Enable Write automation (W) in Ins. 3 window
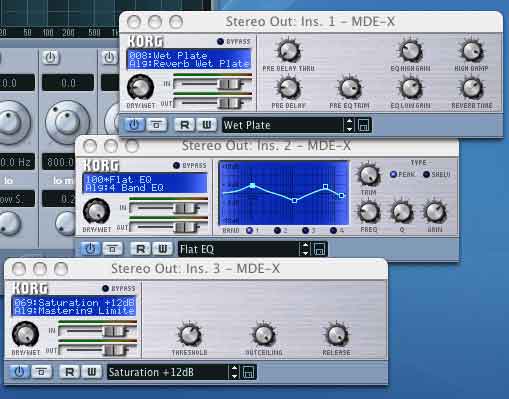Viewport: 509px width, 399px height. [92, 372]
